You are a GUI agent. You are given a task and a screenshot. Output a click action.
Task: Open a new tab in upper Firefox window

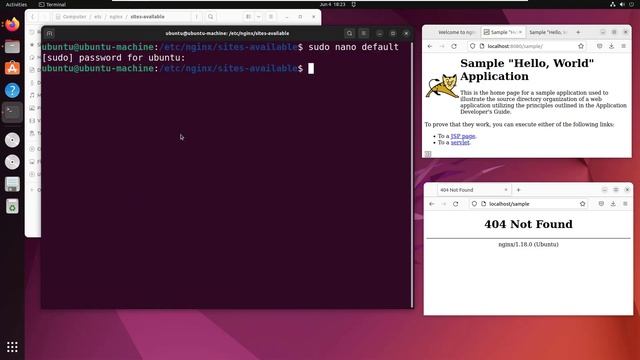(x=578, y=32)
